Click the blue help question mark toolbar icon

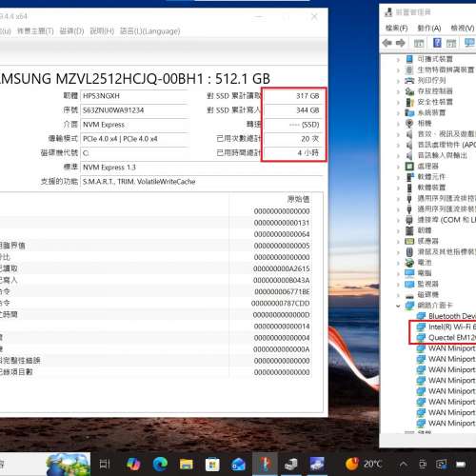pyautogui.click(x=437, y=43)
